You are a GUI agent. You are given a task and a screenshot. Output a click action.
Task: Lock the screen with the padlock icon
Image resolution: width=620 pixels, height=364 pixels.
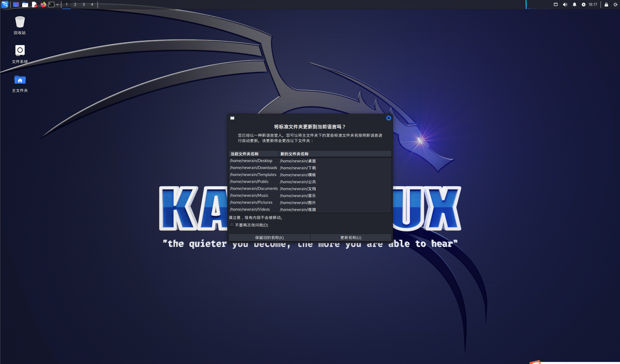click(606, 5)
